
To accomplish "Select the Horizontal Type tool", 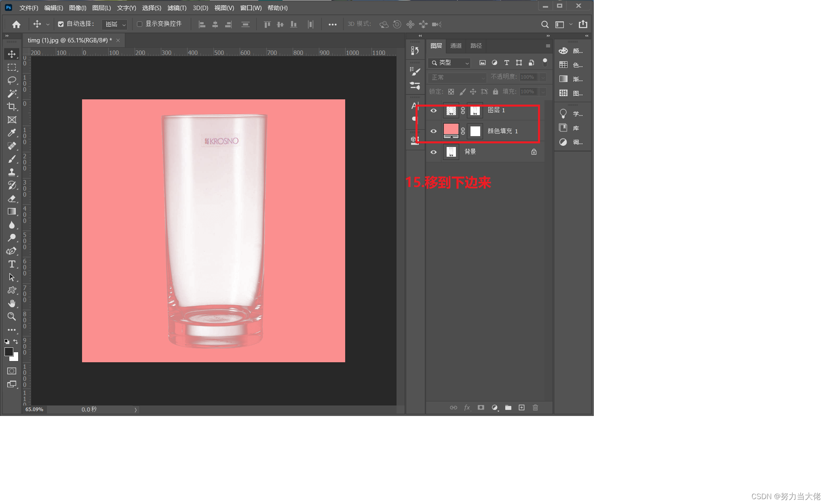I will click(12, 264).
